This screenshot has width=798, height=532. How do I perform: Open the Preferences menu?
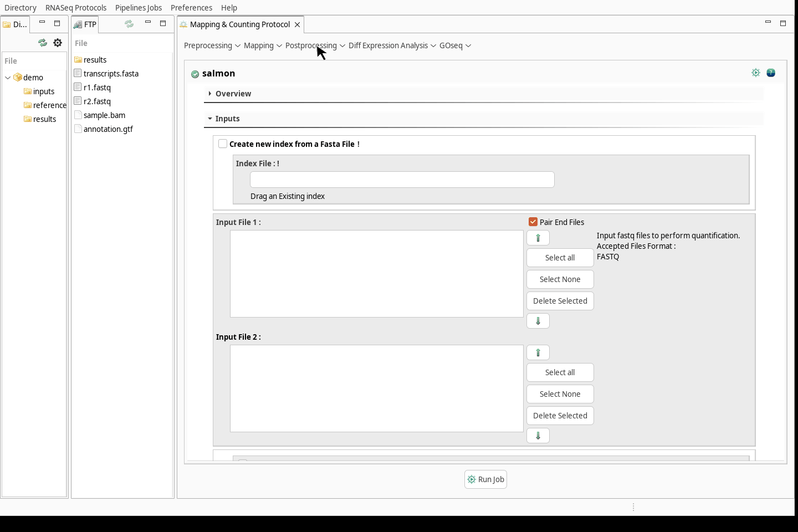tap(191, 8)
